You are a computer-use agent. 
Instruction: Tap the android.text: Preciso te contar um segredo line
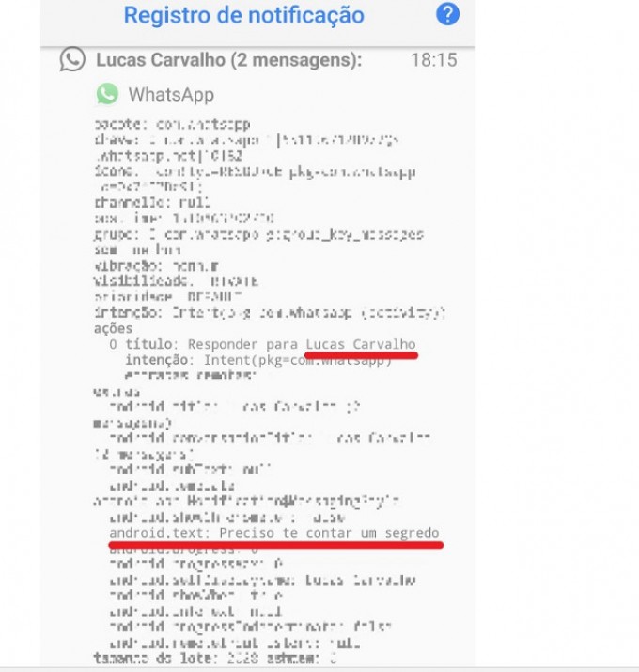coord(274,533)
